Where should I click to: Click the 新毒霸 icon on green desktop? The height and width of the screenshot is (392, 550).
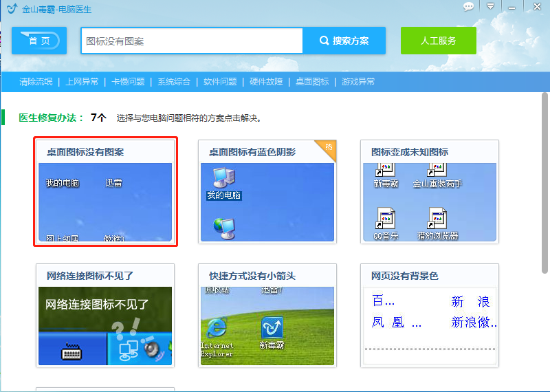[x=272, y=327]
